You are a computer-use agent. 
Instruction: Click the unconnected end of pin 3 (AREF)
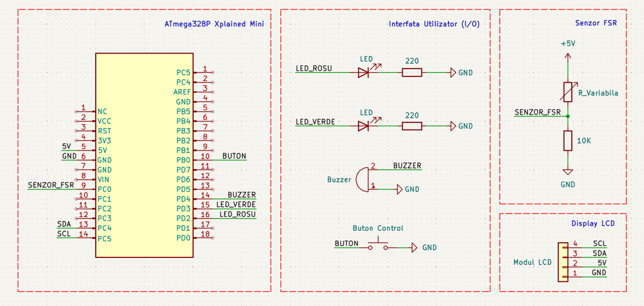click(212, 92)
